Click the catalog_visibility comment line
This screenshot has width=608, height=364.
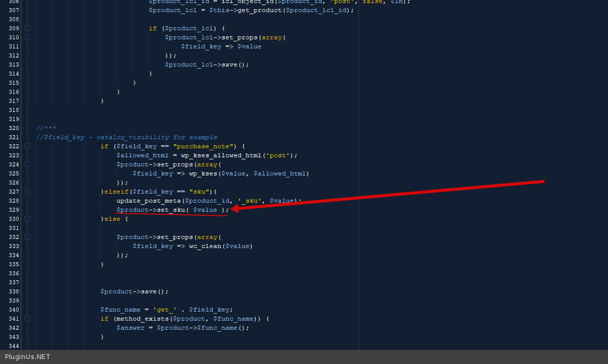coord(127,137)
